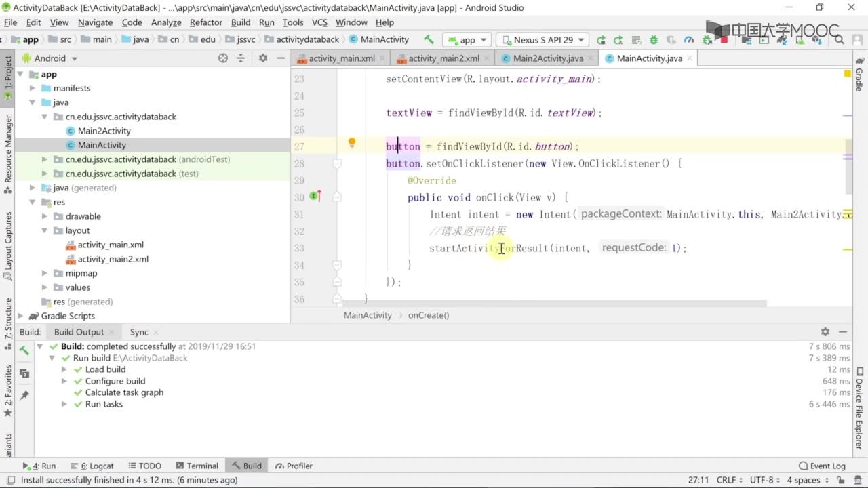Click the 27:11 cursor position indicator
The height and width of the screenshot is (488, 868).
click(698, 480)
